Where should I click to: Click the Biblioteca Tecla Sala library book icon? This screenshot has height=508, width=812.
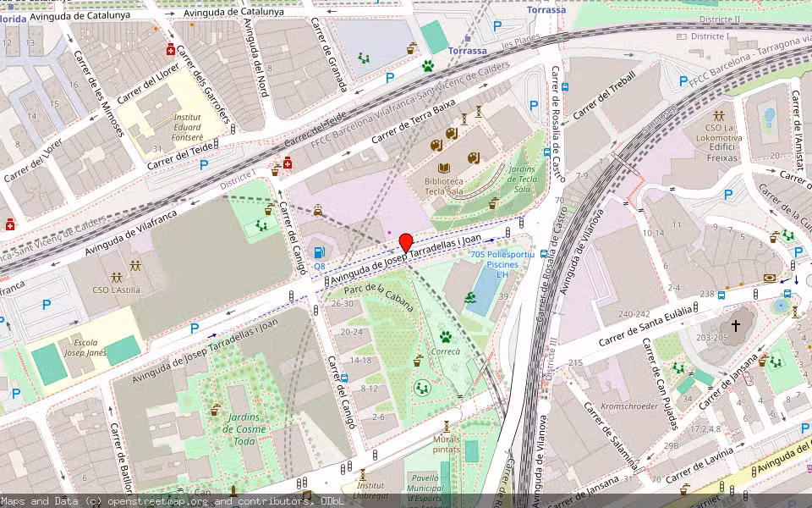click(x=444, y=168)
